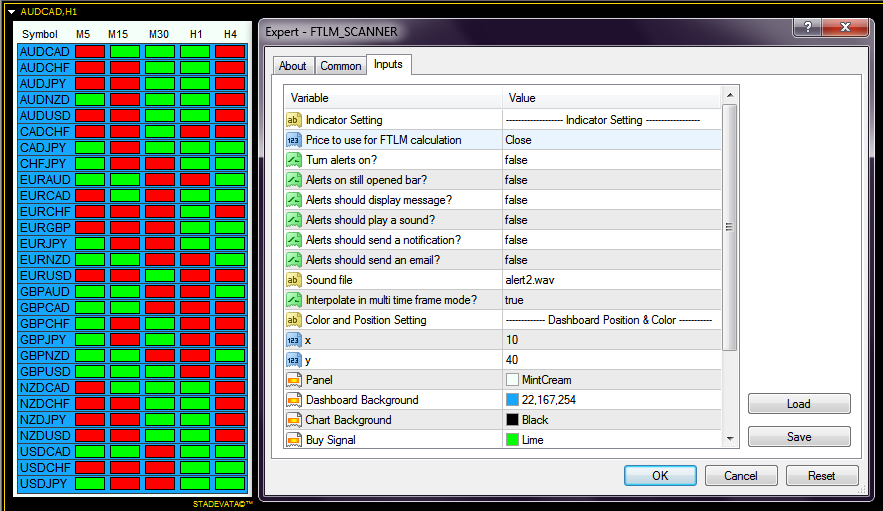Select the Lime Buy Signal color swatch
The image size is (883, 511).
point(512,440)
